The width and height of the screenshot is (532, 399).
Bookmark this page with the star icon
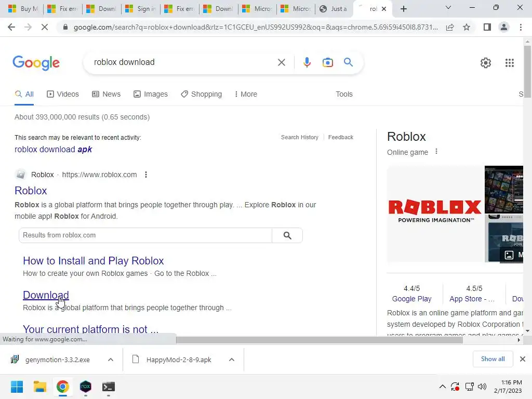(x=467, y=27)
